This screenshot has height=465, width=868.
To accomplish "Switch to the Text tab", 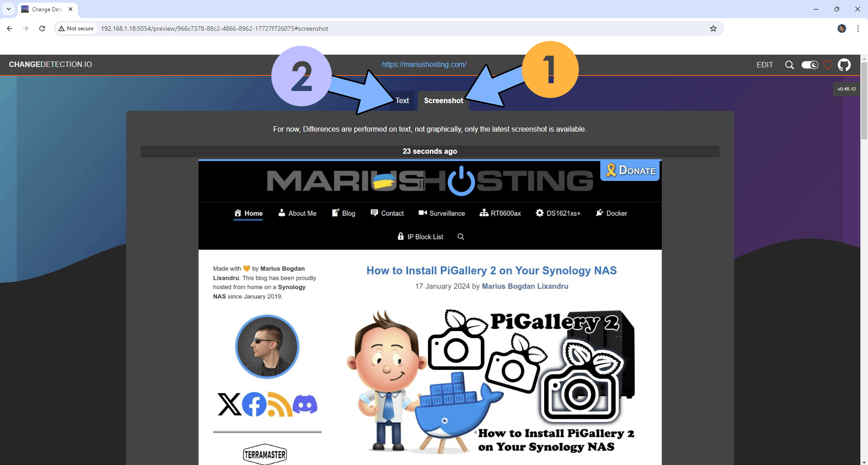I will (x=402, y=100).
